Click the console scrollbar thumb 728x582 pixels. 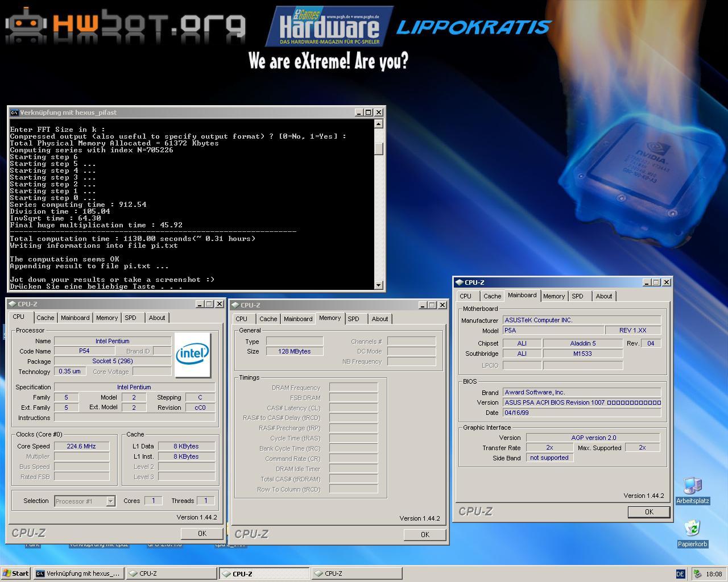coord(379,148)
